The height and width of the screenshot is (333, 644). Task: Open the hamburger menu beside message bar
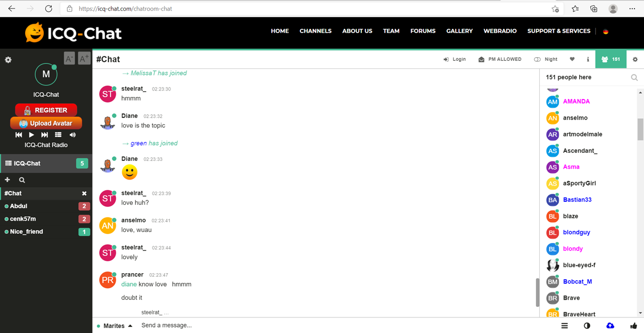point(565,325)
